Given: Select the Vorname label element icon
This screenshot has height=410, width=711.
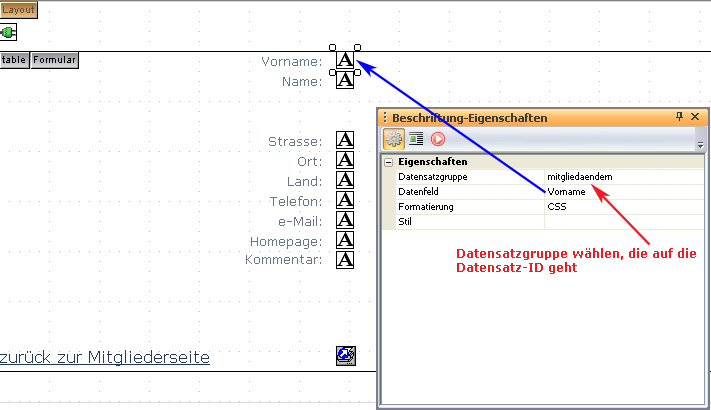Looking at the screenshot, I should (x=345, y=60).
